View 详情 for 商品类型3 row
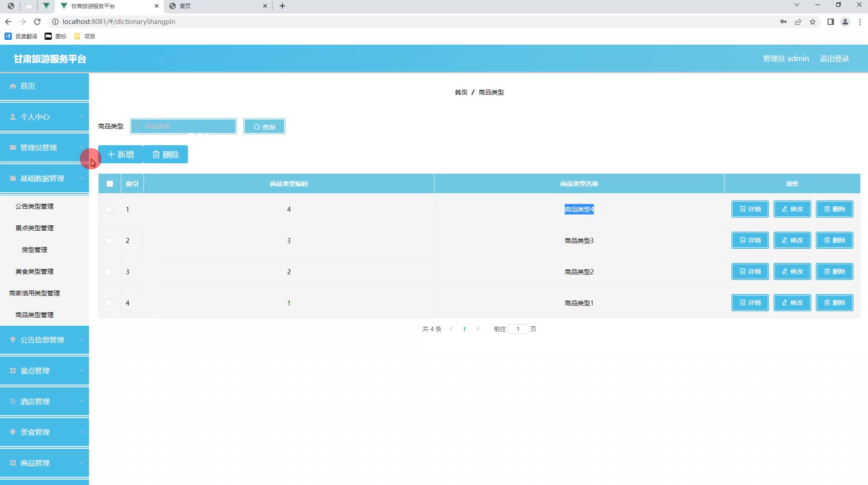Screen dimensions: 868x485 (750, 240)
